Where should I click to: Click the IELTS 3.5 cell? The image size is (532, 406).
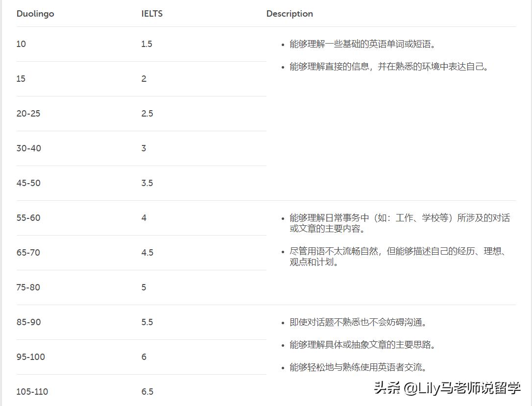pos(147,183)
